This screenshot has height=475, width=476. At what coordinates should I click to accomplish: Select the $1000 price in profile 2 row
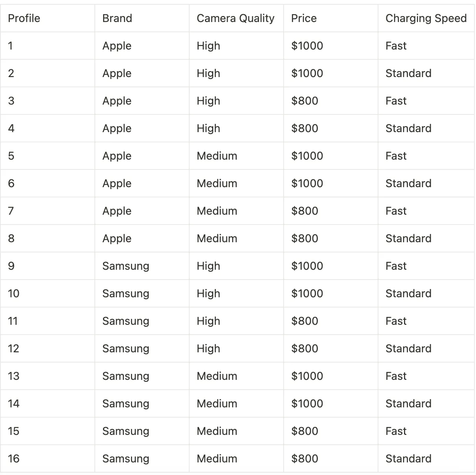330,73
